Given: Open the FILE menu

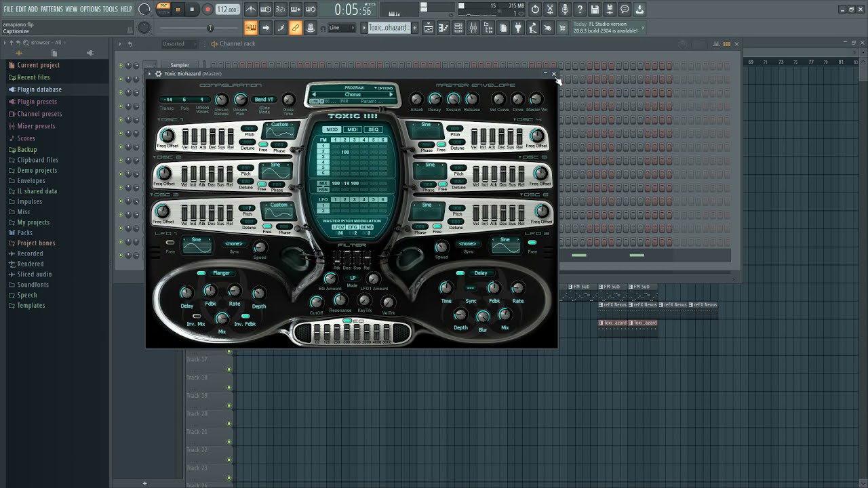Looking at the screenshot, I should point(8,9).
